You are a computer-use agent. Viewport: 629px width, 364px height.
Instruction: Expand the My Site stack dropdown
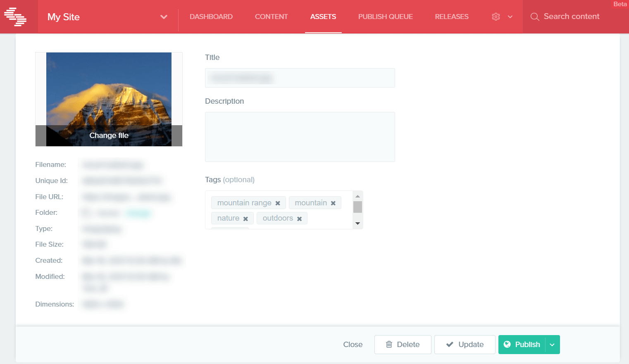(164, 17)
